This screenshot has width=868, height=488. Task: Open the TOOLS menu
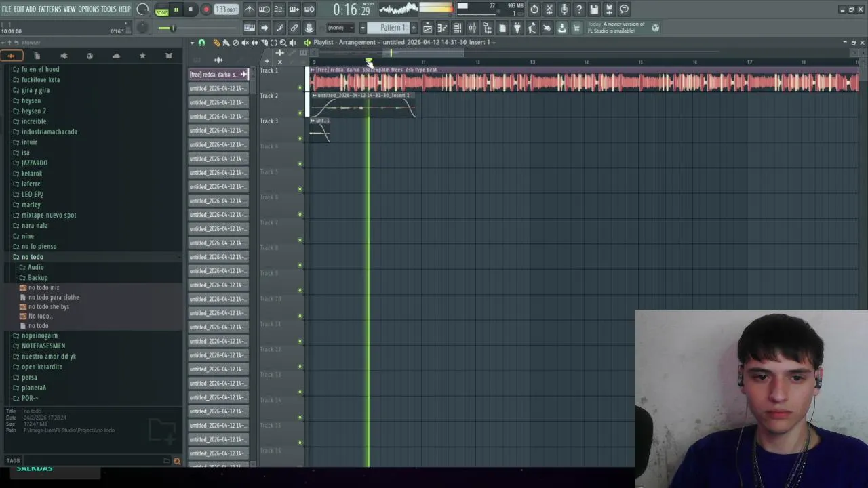click(x=108, y=9)
